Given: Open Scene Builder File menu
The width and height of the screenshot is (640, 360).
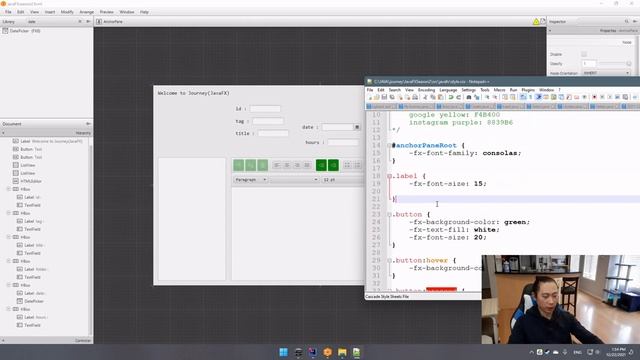Looking at the screenshot, I should coord(8,12).
